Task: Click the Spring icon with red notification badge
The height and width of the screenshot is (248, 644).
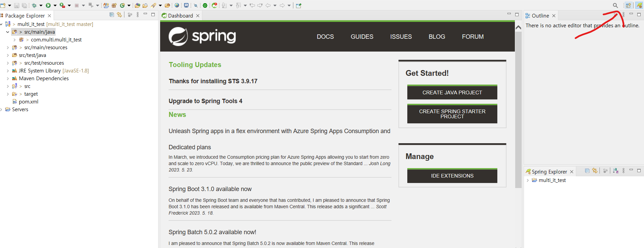Action: (214, 5)
